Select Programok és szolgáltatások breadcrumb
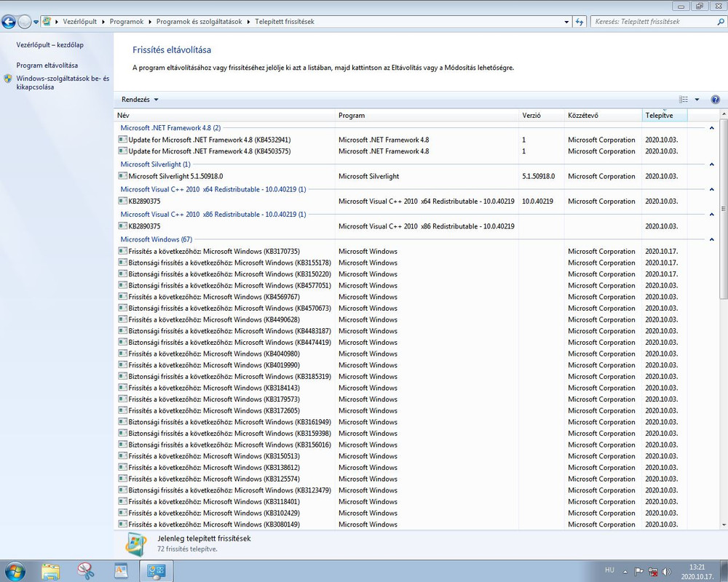Viewport: 728px width, 582px height. [199, 22]
